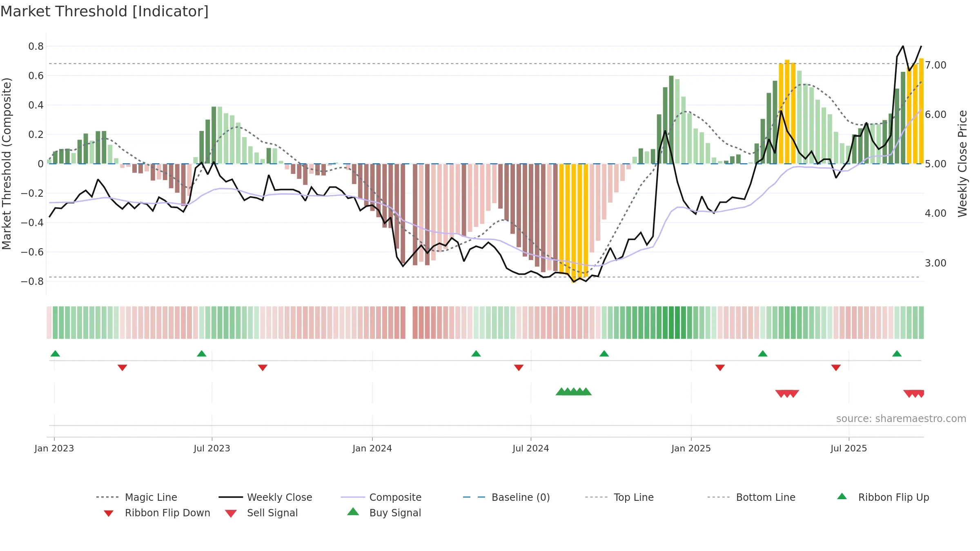Click the Sell Signal legend triangle icon
The height and width of the screenshot is (551, 980).
click(231, 513)
